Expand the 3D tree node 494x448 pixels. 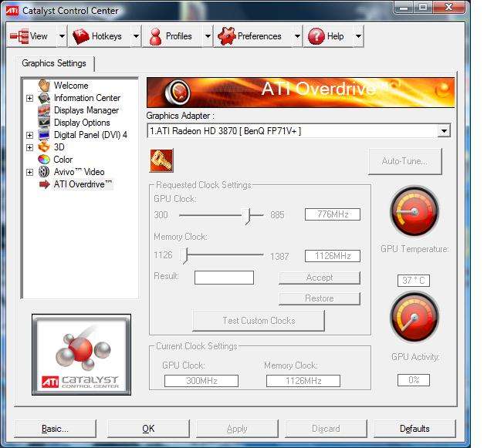pos(29,147)
